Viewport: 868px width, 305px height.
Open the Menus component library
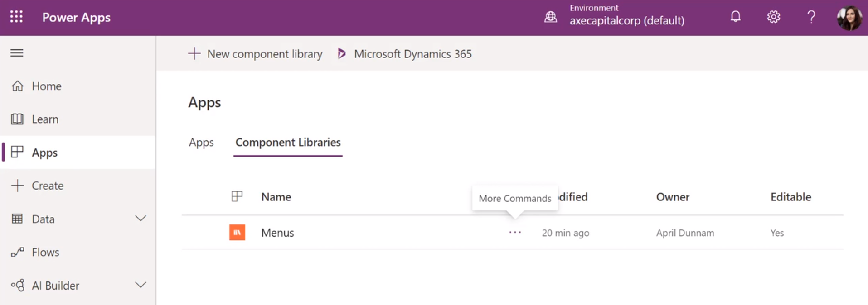coord(277,233)
